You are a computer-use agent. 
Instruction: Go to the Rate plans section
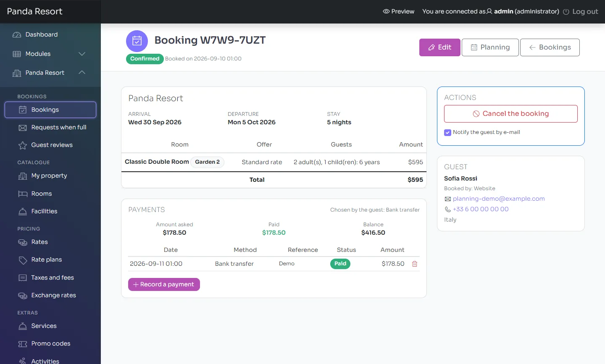[x=46, y=259]
